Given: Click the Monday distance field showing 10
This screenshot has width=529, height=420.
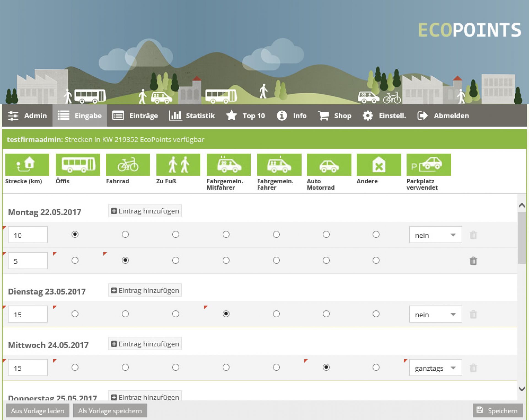Looking at the screenshot, I should [28, 235].
